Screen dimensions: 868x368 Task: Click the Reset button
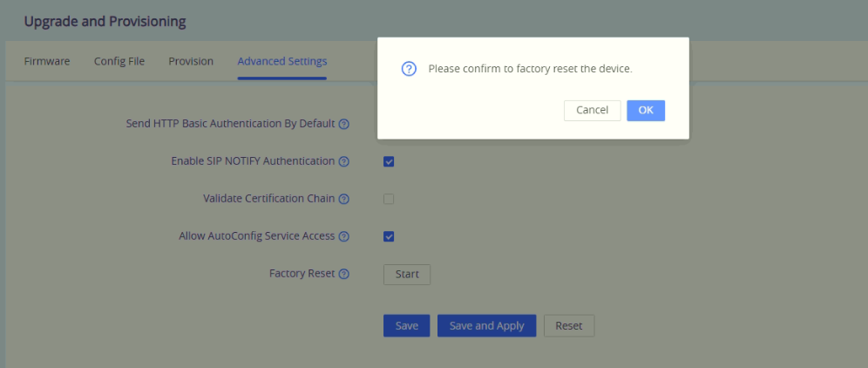pos(569,326)
